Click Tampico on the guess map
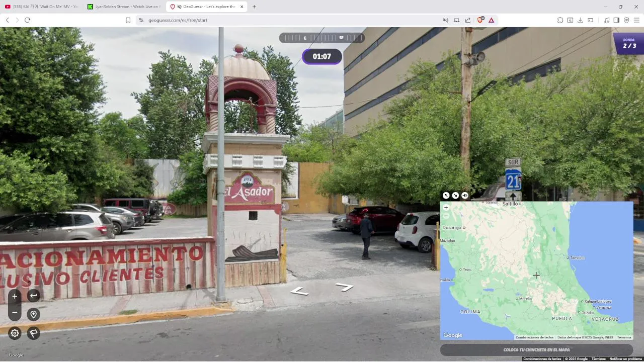Screen dimensions: 644x362 [577, 258]
